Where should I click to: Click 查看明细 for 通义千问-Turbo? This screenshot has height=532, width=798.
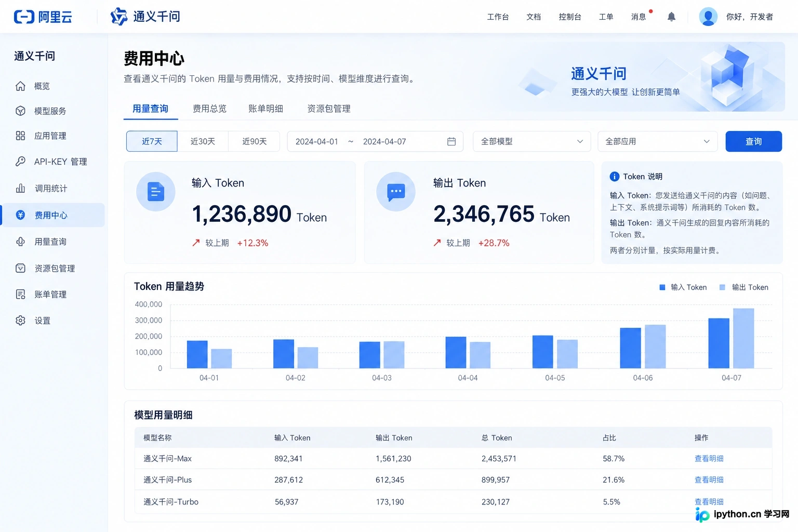[709, 501]
